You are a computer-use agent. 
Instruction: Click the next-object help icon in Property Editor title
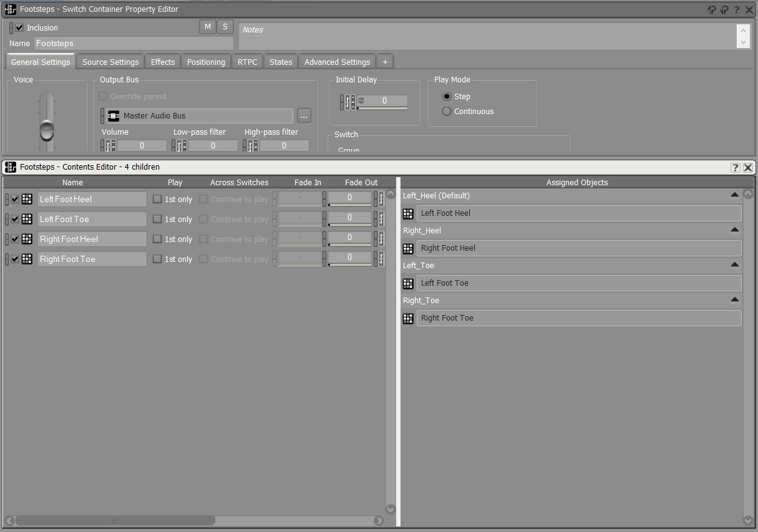tap(724, 9)
